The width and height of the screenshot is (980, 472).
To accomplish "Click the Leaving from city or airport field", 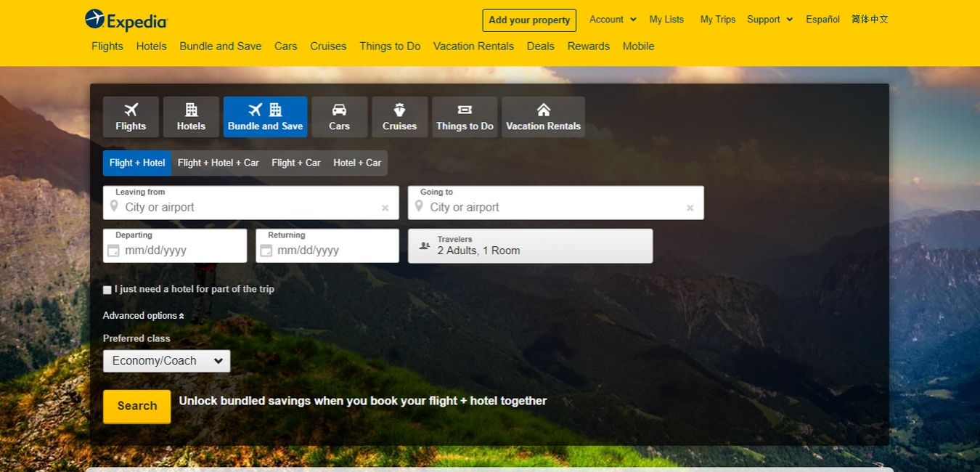I will point(251,203).
